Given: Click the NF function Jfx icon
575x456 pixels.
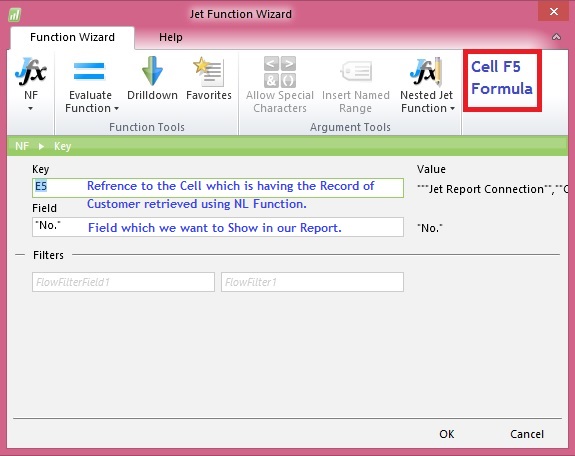Looking at the screenshot, I should point(31,71).
